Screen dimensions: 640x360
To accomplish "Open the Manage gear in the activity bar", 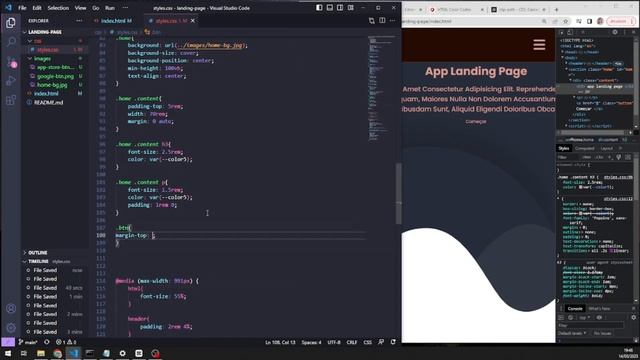I will pyautogui.click(x=11, y=328).
